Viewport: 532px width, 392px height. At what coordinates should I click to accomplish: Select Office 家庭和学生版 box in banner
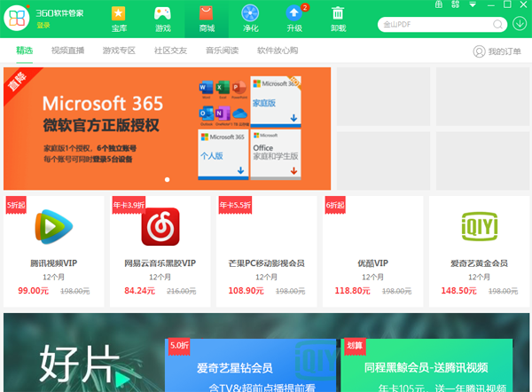pyautogui.click(x=276, y=154)
